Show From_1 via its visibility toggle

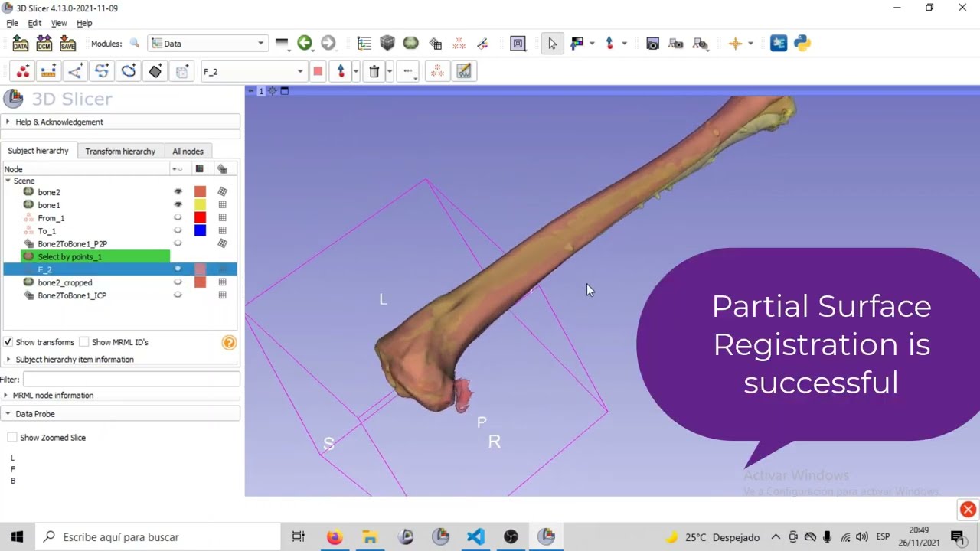pos(178,218)
